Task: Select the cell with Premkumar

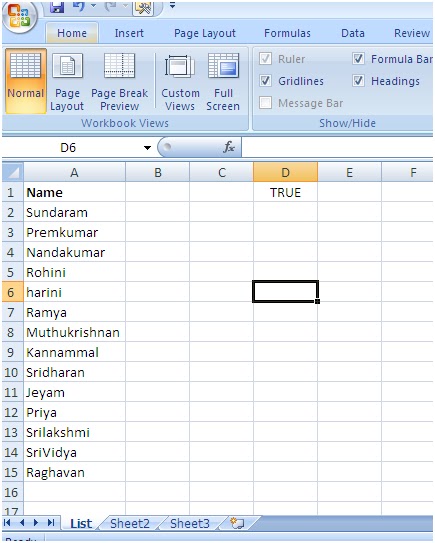Action: (74, 232)
